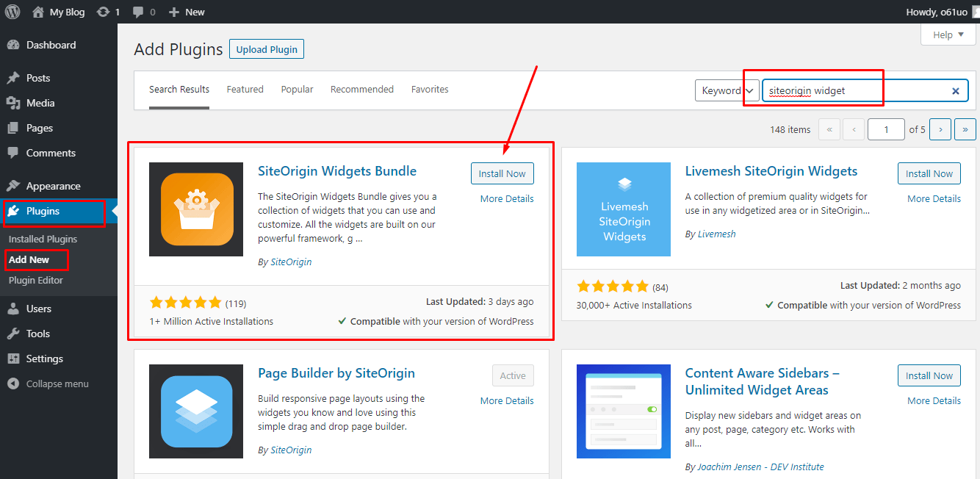Image resolution: width=980 pixels, height=479 pixels.
Task: Switch to Popular plugins tab
Action: 297,90
